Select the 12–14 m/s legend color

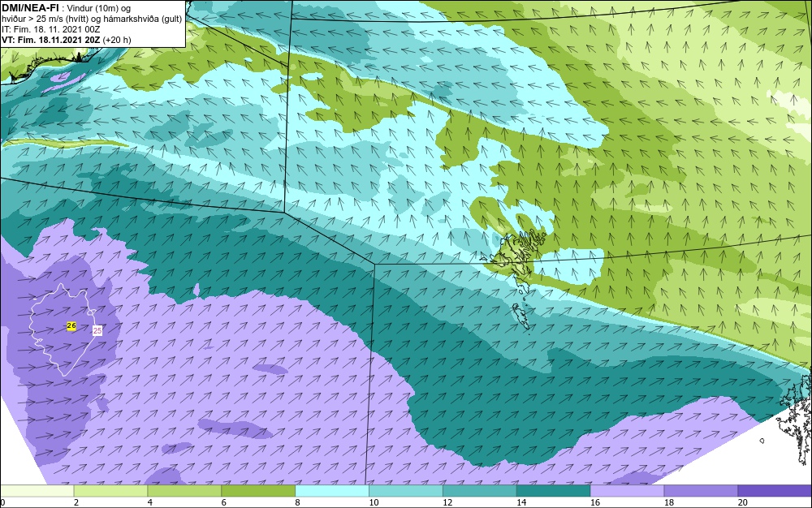480,491
